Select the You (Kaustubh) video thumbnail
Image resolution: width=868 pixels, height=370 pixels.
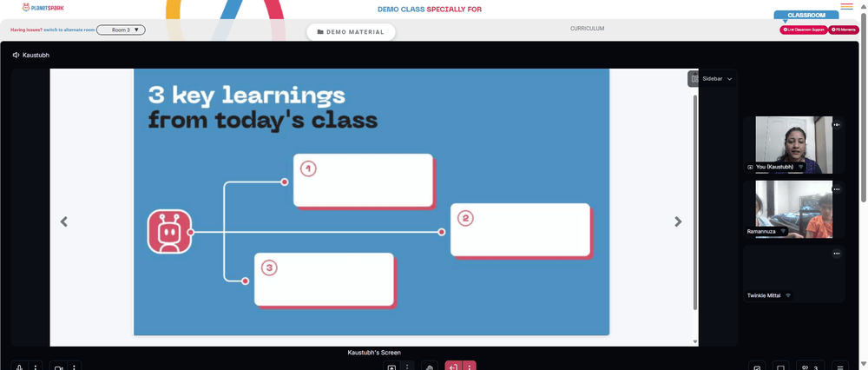pyautogui.click(x=794, y=145)
